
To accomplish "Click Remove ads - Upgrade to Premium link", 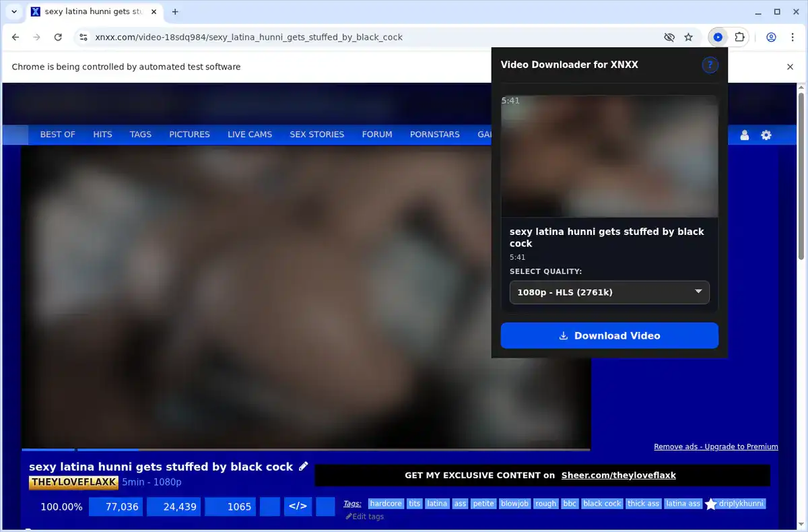I will 716,446.
